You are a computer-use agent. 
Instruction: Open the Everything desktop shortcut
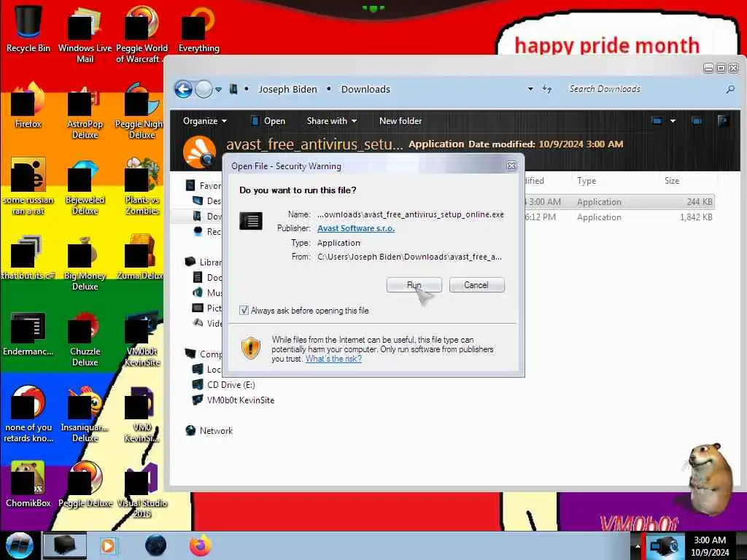pyautogui.click(x=198, y=28)
